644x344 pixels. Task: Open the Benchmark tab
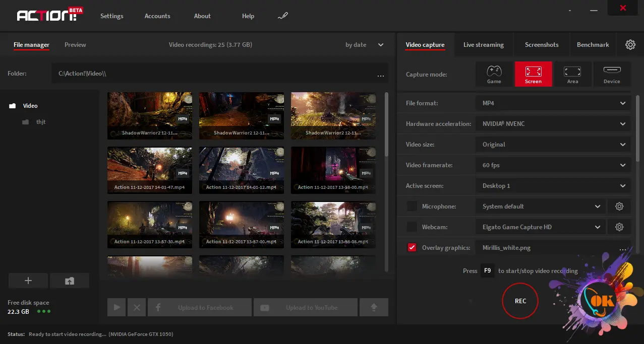pos(593,45)
